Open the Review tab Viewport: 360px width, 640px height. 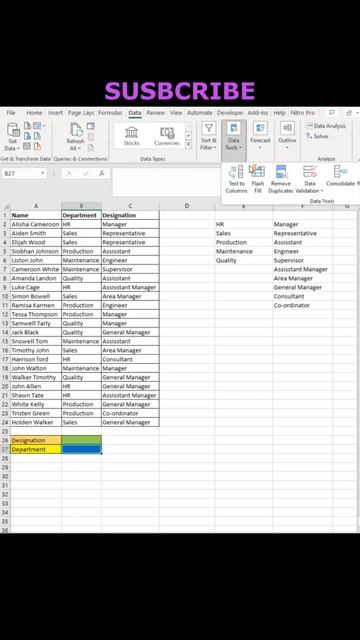point(156,113)
